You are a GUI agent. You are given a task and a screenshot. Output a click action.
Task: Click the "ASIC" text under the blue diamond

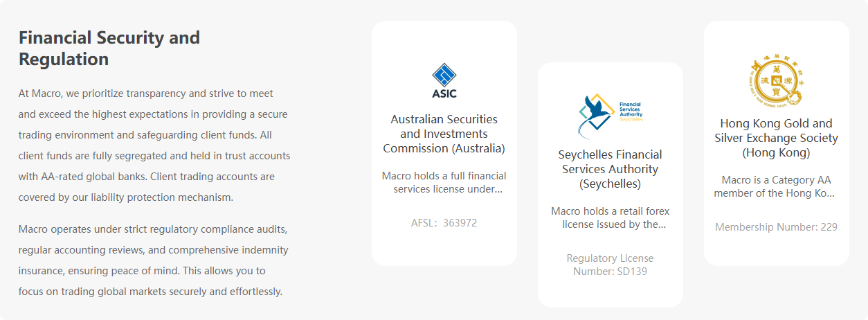[444, 94]
